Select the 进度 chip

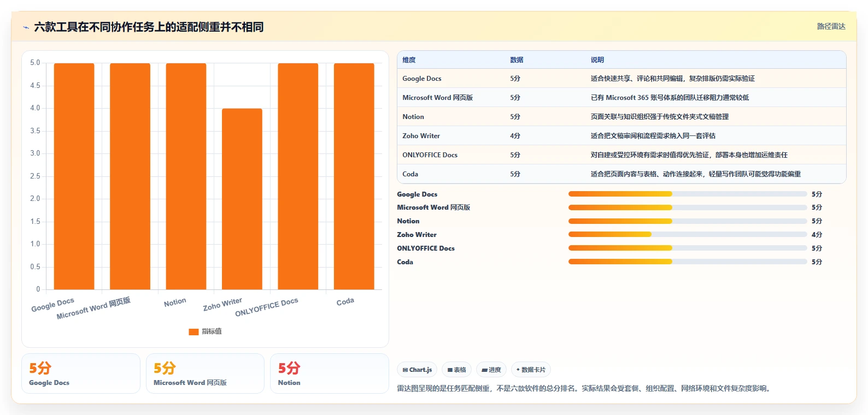coord(491,370)
